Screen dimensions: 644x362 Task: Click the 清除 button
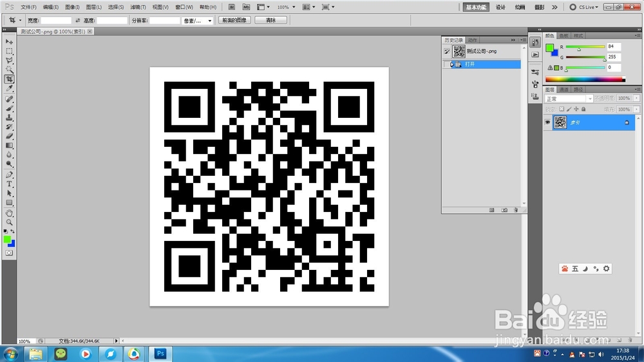(270, 20)
